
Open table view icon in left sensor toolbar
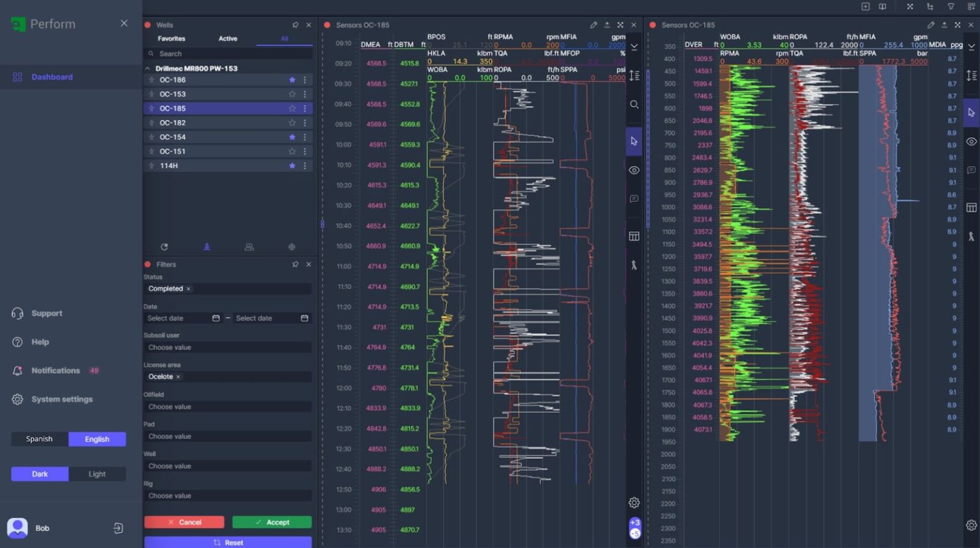click(x=634, y=236)
